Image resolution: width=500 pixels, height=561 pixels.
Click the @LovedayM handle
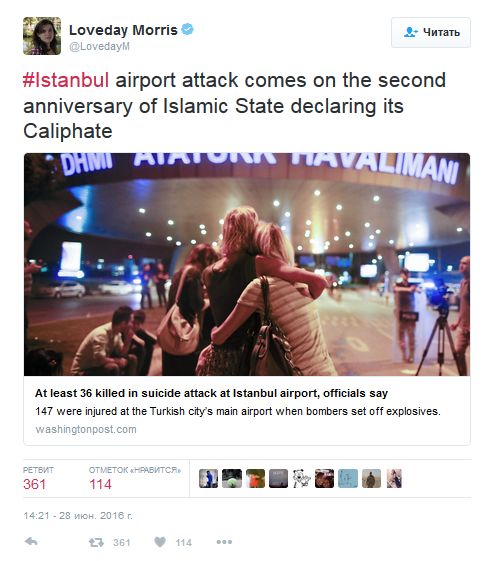[x=99, y=47]
